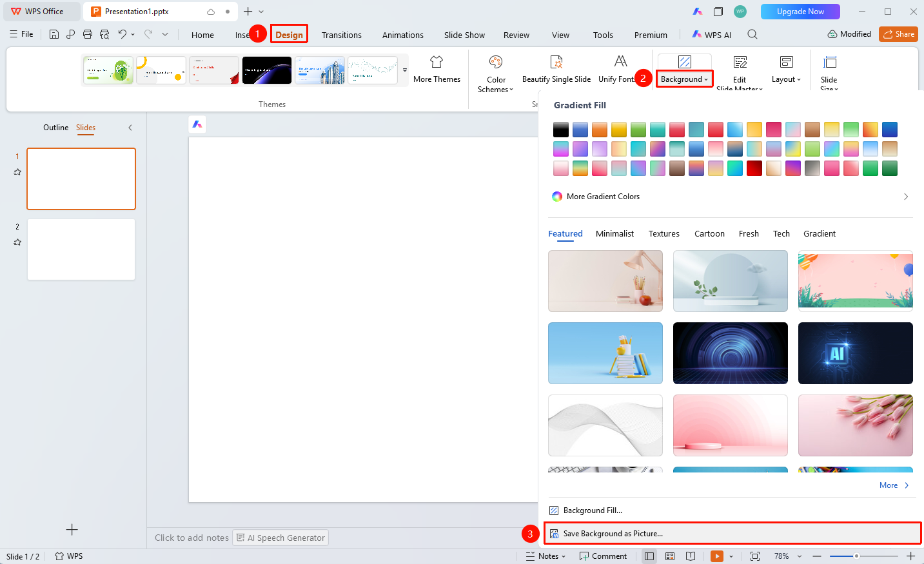The height and width of the screenshot is (564, 924).
Task: Click the Beautify Single Slide icon
Action: coord(556,62)
